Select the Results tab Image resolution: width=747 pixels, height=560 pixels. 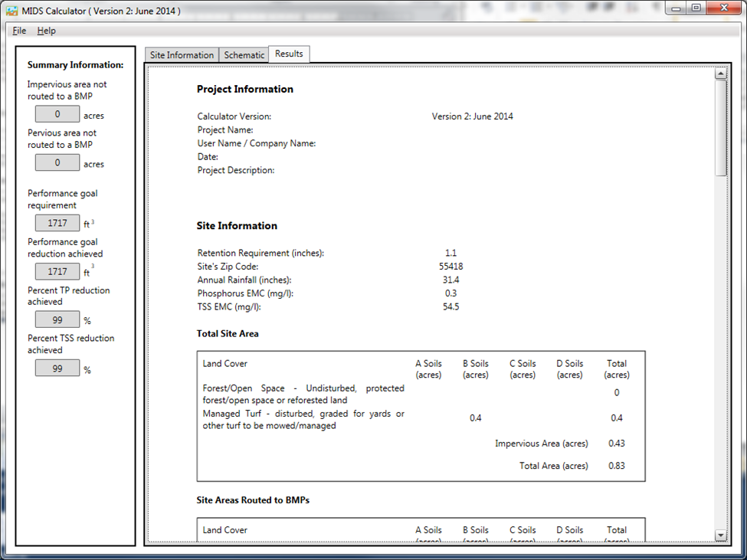tap(289, 54)
